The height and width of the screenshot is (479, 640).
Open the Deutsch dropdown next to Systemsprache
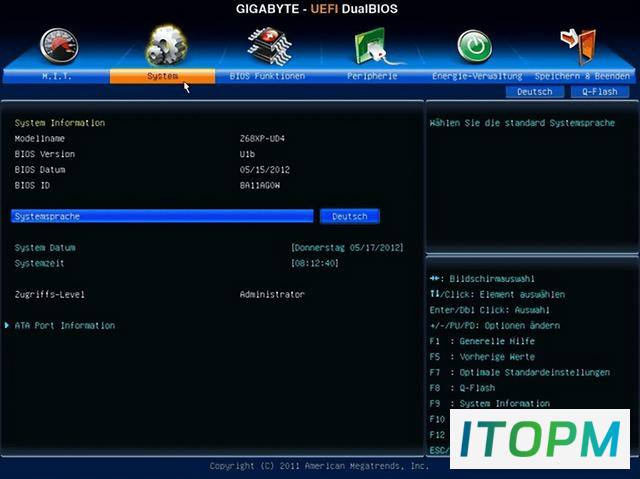point(350,216)
